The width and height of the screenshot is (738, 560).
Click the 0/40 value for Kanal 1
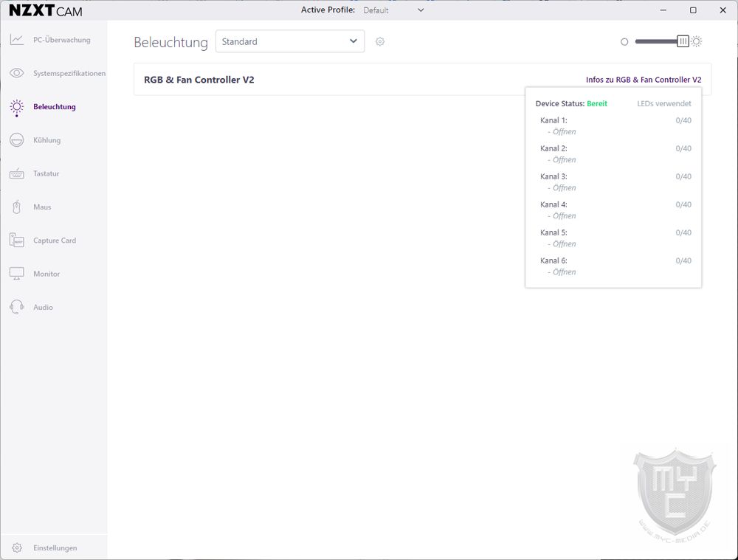pyautogui.click(x=683, y=120)
